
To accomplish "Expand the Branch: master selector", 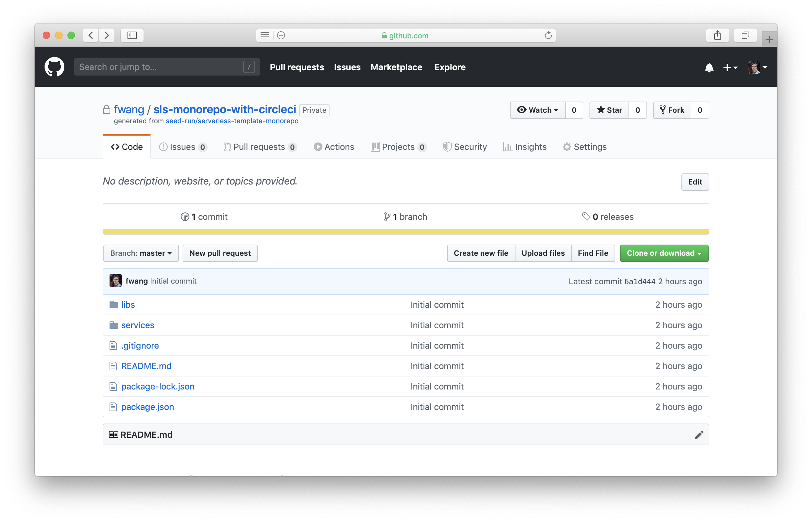I will [x=141, y=253].
